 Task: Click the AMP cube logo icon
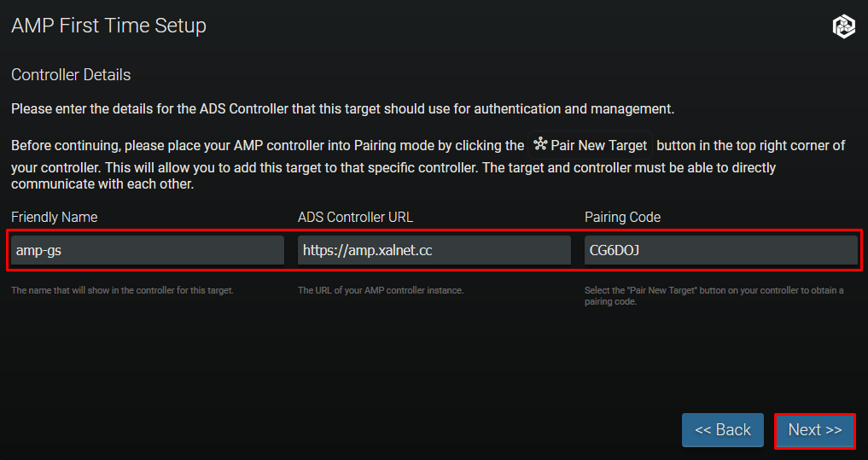pyautogui.click(x=843, y=26)
